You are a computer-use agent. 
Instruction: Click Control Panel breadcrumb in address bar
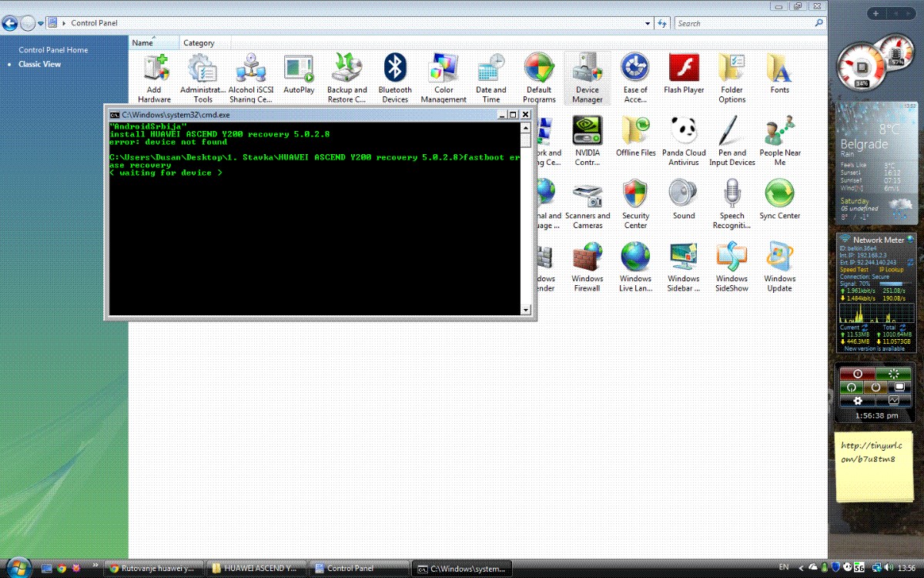tap(94, 23)
